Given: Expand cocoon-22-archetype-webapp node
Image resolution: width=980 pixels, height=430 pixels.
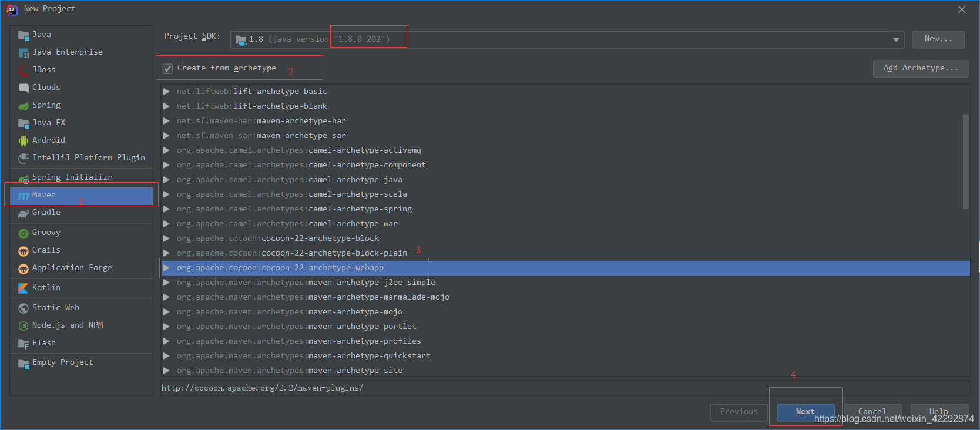Looking at the screenshot, I should (x=166, y=268).
